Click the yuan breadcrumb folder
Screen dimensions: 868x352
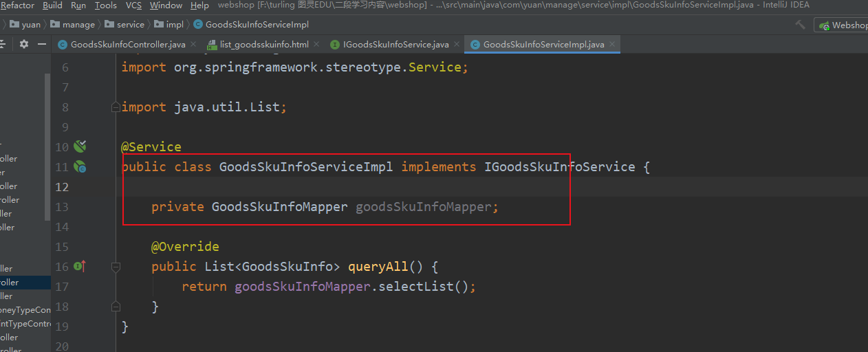[x=25, y=25]
